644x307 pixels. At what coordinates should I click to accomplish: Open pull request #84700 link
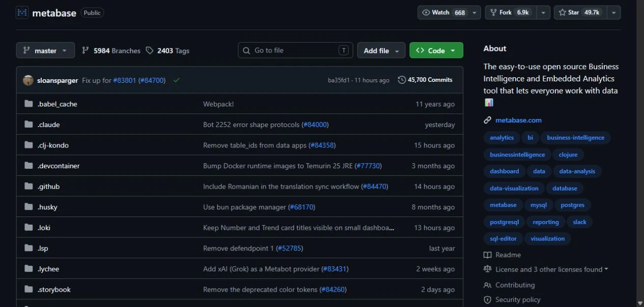click(x=152, y=80)
